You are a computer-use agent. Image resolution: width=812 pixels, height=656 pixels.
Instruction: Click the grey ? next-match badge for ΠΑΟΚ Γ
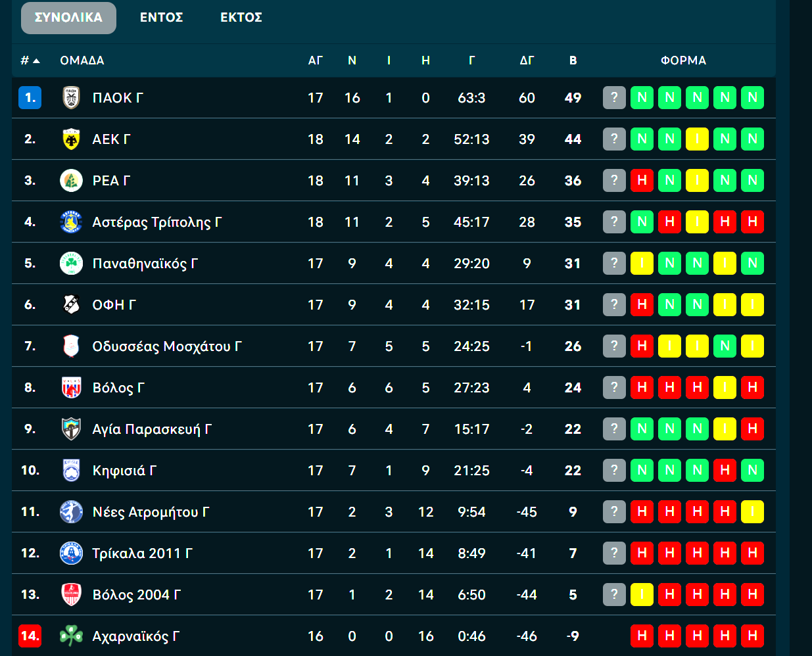tap(614, 98)
